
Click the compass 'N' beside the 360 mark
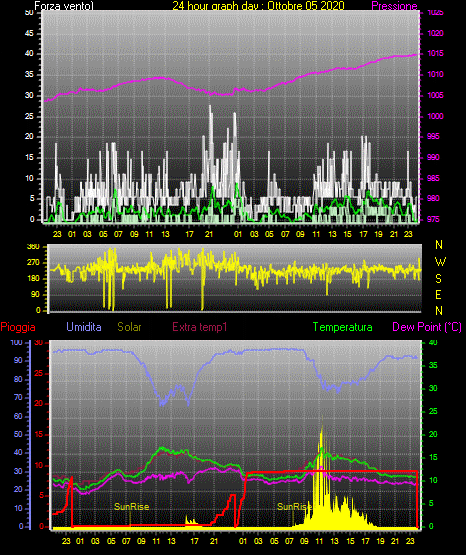(439, 245)
